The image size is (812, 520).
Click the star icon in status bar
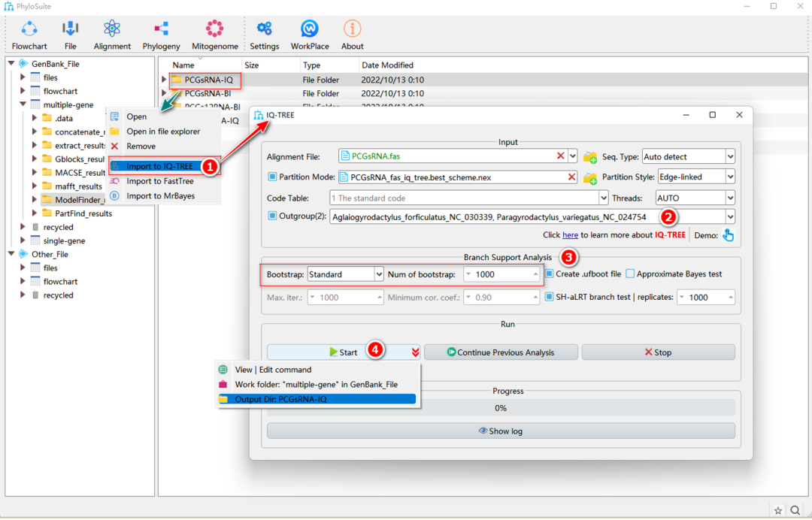[x=778, y=510]
